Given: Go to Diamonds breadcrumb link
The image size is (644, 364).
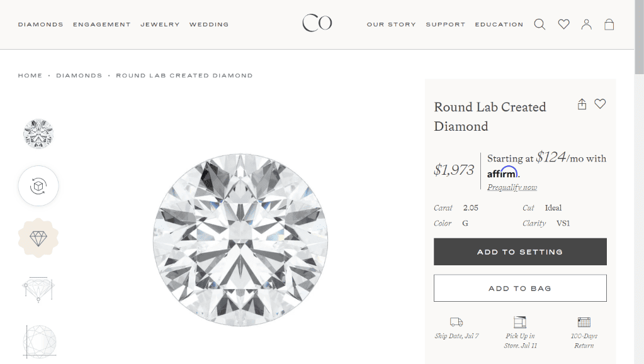Looking at the screenshot, I should point(79,75).
